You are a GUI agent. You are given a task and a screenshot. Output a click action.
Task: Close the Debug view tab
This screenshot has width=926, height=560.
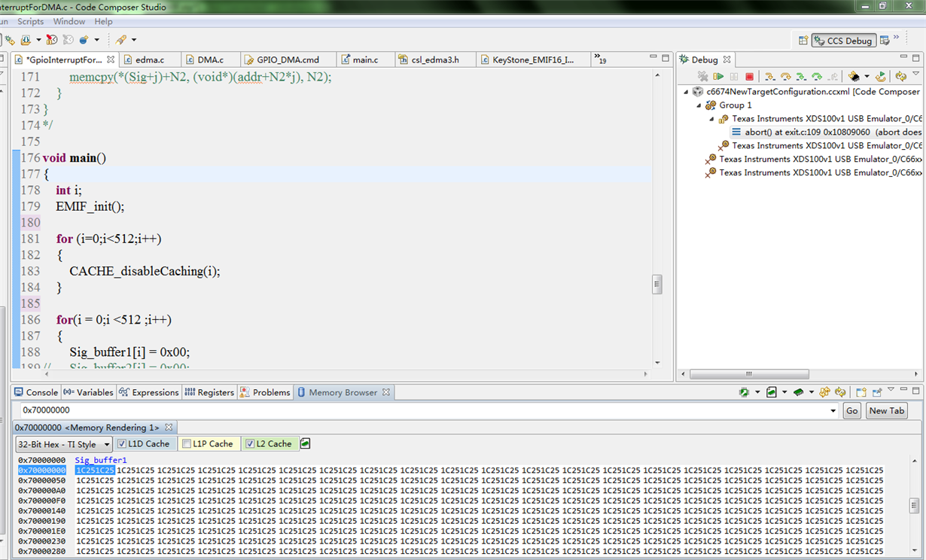click(727, 59)
